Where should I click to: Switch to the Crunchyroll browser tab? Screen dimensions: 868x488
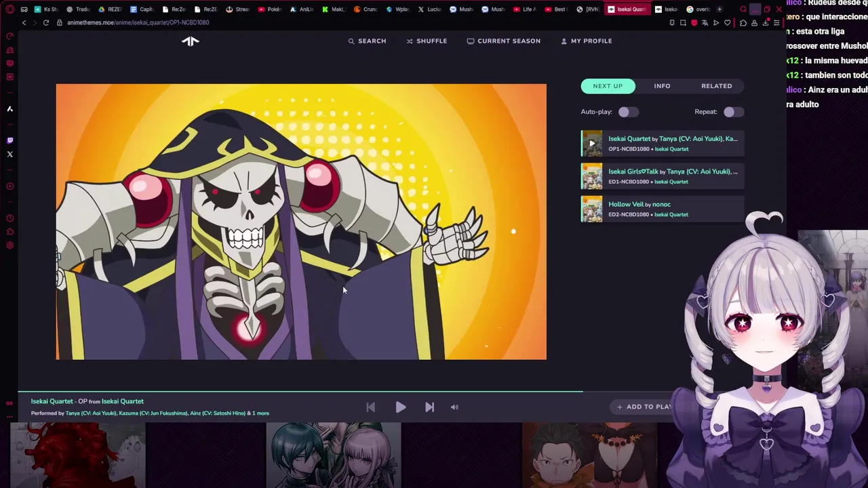(366, 9)
